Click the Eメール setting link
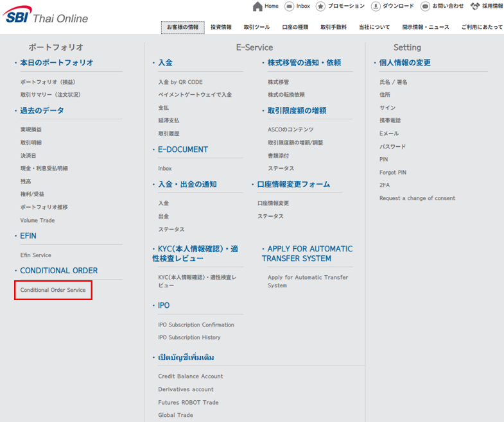This screenshot has width=504, height=422. tap(389, 133)
